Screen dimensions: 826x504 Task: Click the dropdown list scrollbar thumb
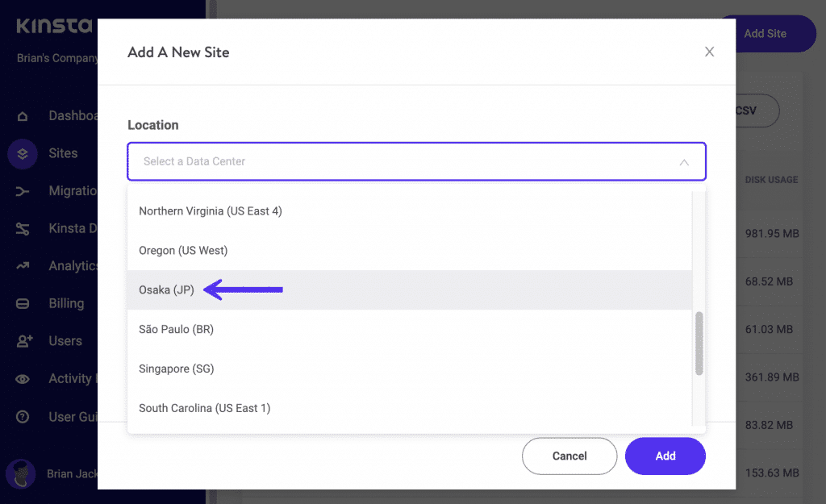pos(699,344)
